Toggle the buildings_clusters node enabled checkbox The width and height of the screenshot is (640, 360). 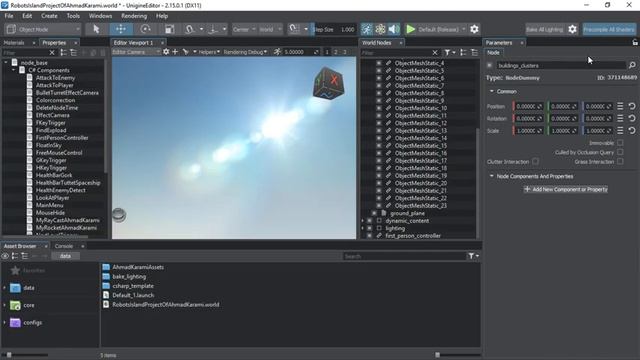point(489,65)
